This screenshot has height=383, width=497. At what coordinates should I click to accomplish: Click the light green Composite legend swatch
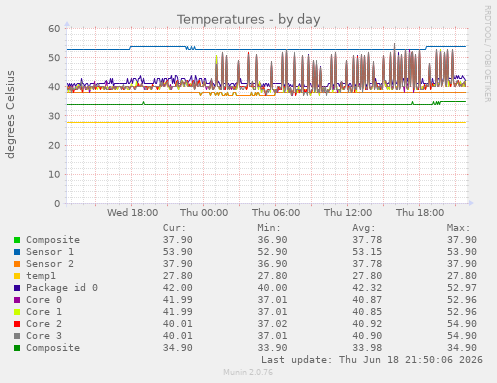[x=17, y=240]
